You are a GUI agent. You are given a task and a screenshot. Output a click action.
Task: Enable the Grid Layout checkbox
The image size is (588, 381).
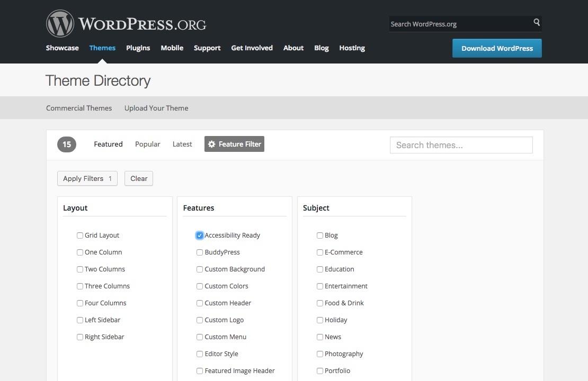(x=80, y=235)
